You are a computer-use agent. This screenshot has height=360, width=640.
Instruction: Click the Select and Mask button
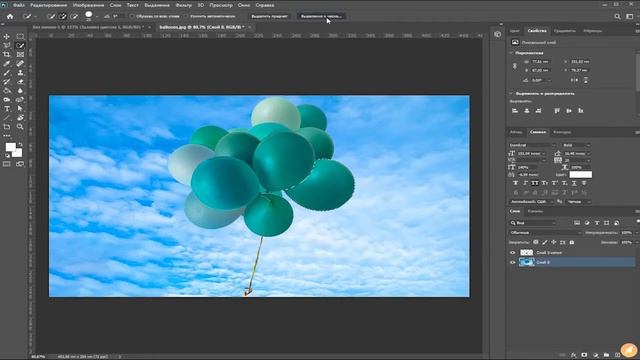coord(321,16)
